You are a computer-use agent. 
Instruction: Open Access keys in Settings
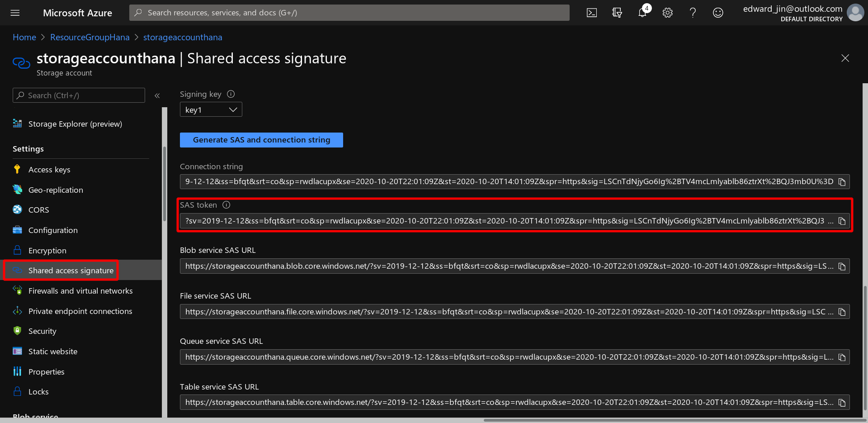pos(49,170)
